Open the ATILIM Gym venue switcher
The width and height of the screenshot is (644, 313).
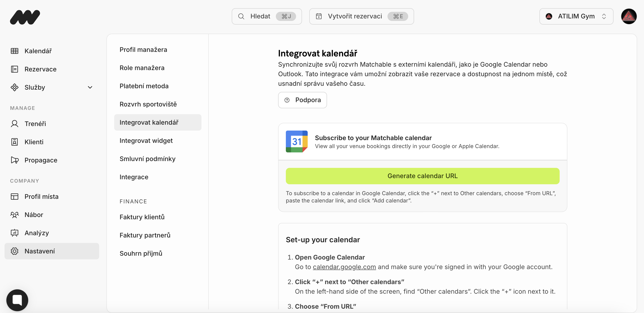coord(576,17)
